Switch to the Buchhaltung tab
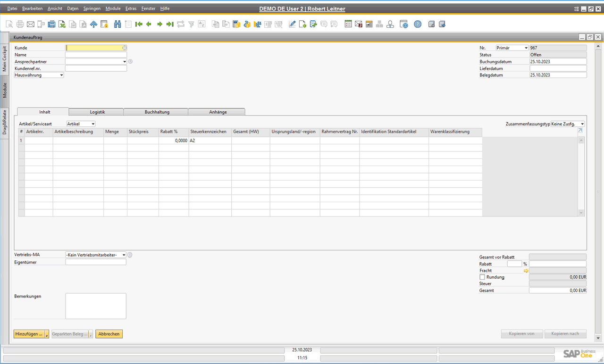 [157, 112]
